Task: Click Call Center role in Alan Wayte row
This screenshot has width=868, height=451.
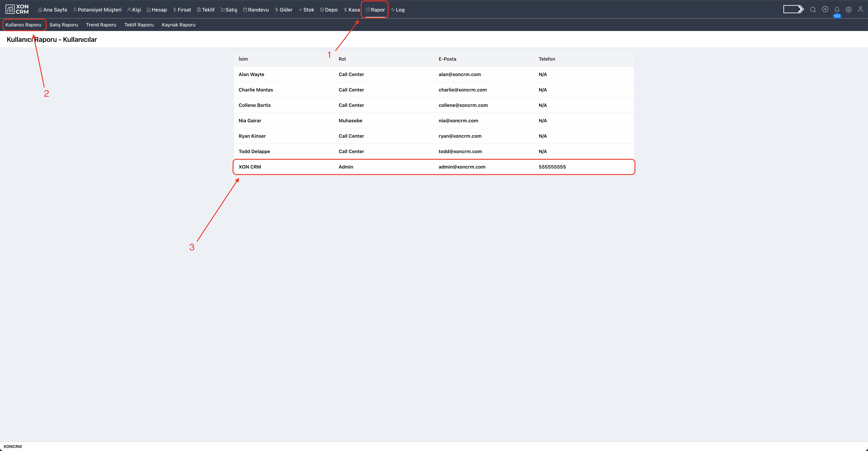Action: 351,74
